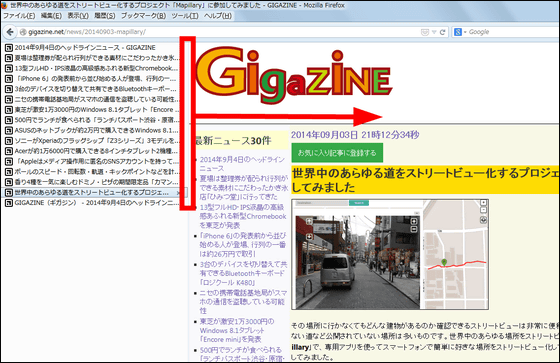Open the address bar history dropdown arrow
Viewport: 560px width, 363px height.
point(434,32)
